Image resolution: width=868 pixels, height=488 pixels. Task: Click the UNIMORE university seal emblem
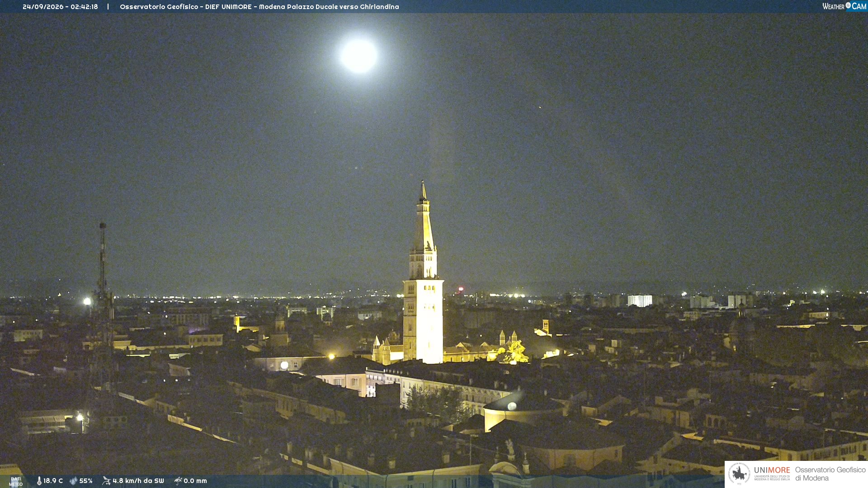(x=740, y=474)
